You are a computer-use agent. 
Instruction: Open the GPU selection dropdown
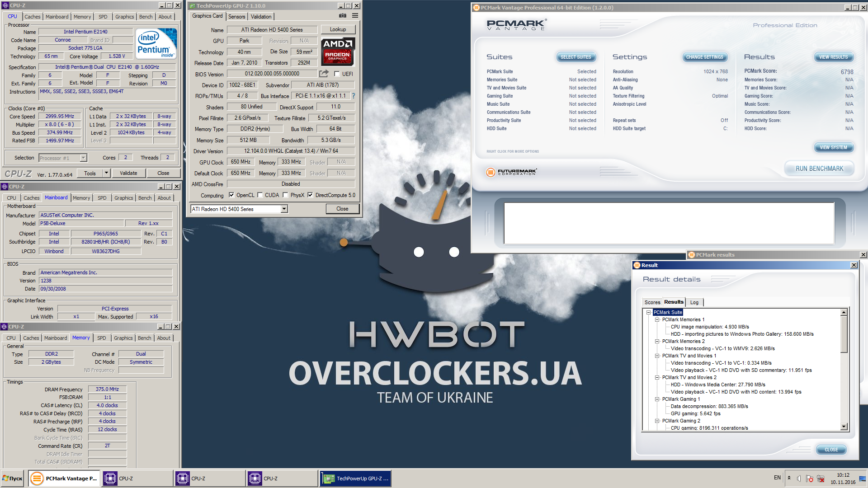(284, 209)
